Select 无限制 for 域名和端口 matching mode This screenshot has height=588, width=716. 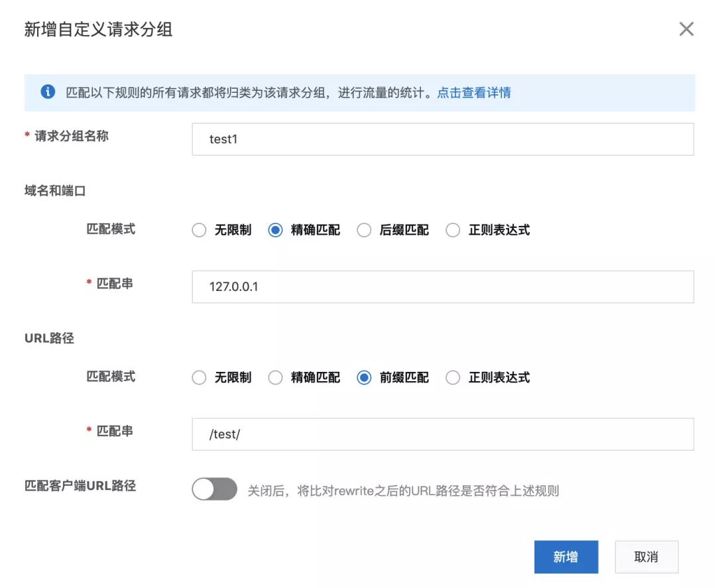(x=199, y=230)
